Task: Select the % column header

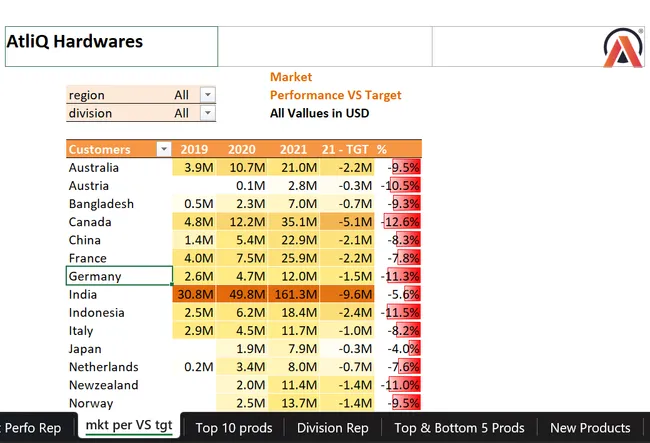Action: 382,149
